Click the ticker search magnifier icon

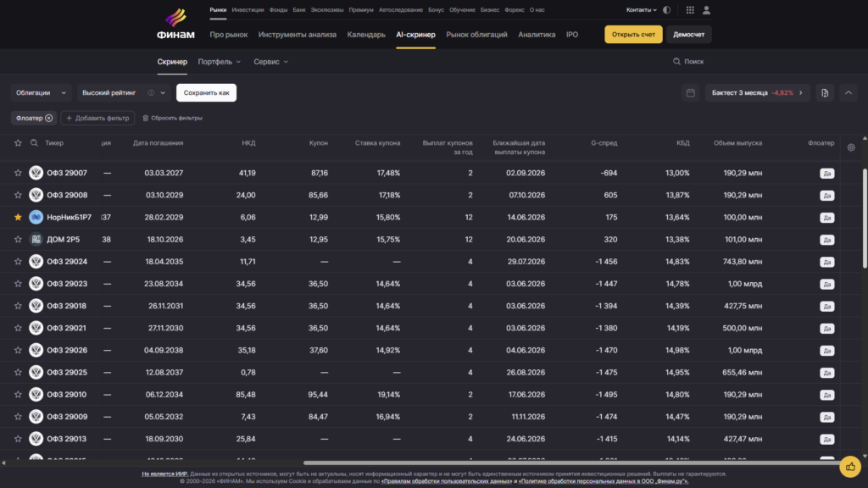pyautogui.click(x=34, y=142)
